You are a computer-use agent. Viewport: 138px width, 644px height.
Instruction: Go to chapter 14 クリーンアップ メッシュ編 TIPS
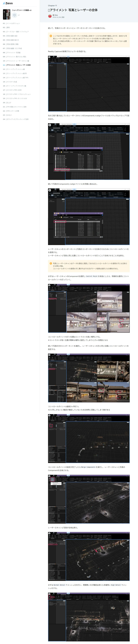pos(15,77)
